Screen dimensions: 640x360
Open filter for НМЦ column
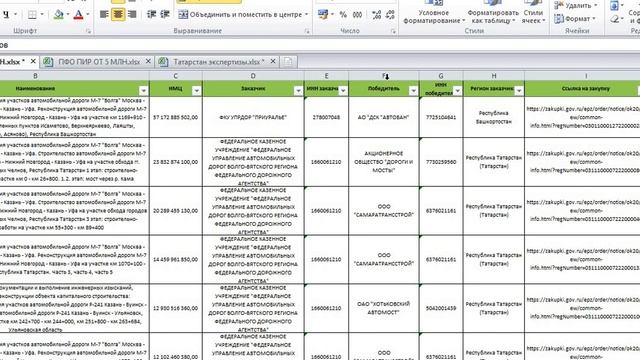pyautogui.click(x=196, y=91)
